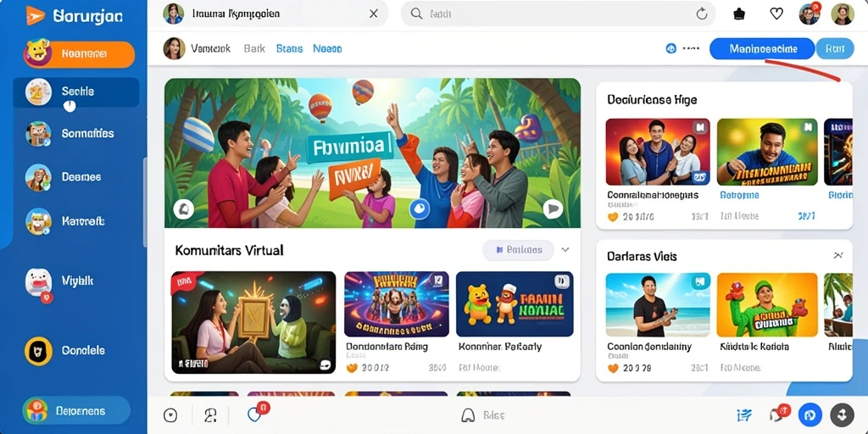868x434 pixels.
Task: Click the light blue Rurt button
Action: click(x=835, y=48)
